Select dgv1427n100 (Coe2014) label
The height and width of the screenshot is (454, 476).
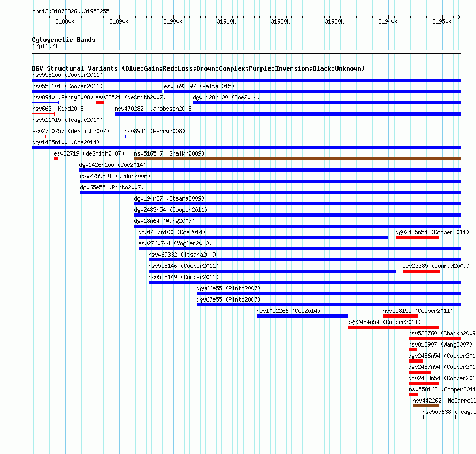pos(172,232)
